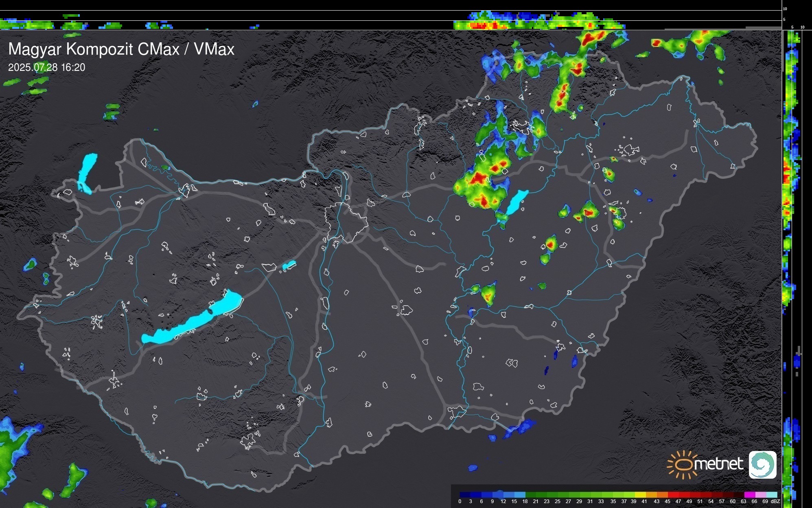This screenshot has width=812, height=508.
Task: Click the green 25 dBZ legend swatch
Action: [563, 495]
